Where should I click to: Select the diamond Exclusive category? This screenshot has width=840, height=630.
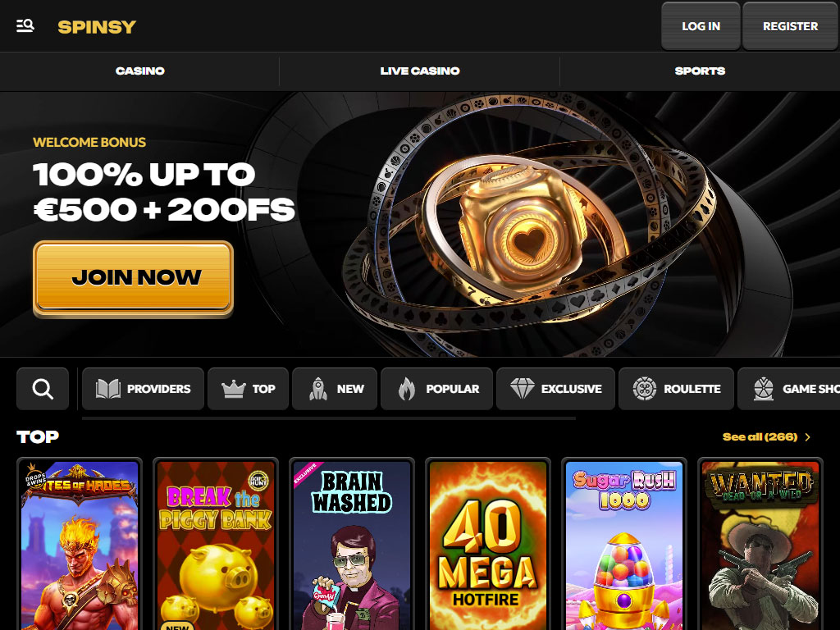[555, 388]
